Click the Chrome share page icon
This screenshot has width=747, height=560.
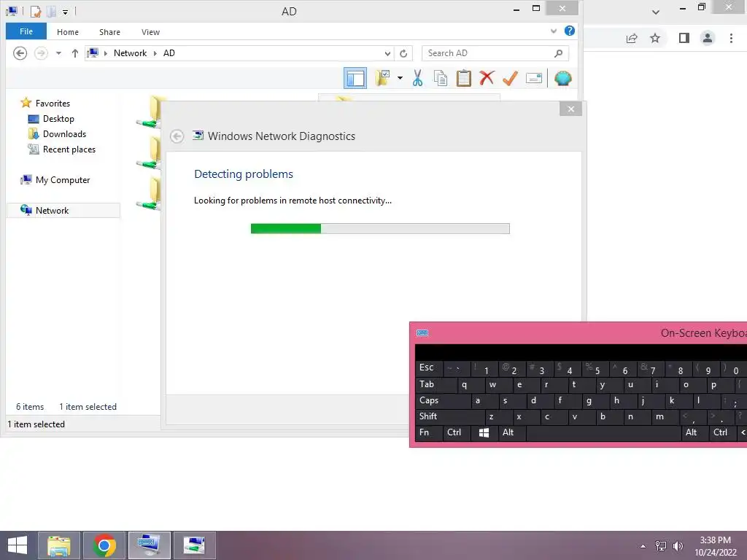(632, 38)
